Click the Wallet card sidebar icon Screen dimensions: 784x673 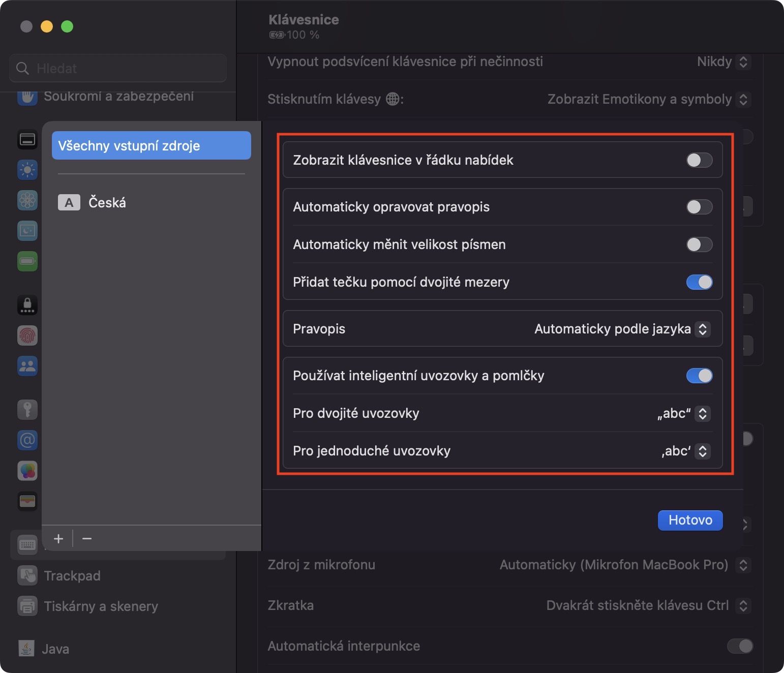(x=27, y=501)
